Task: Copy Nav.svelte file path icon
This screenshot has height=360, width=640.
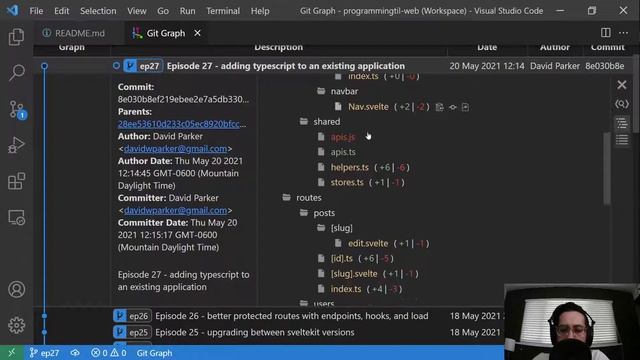Action: 439,107
